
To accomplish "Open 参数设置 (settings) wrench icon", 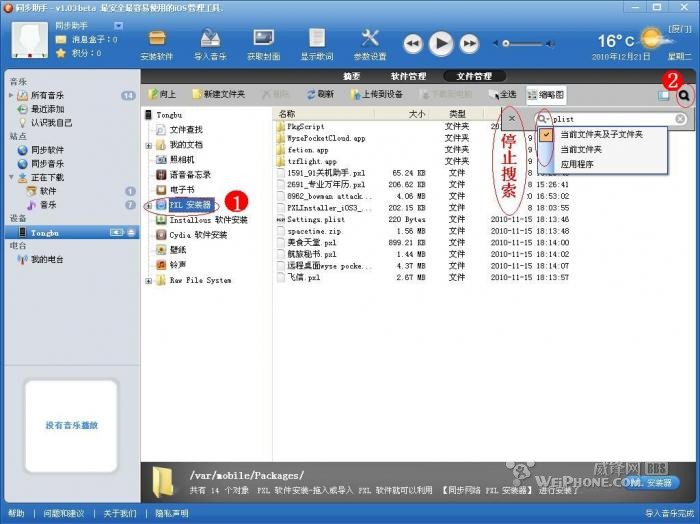I will (369, 43).
